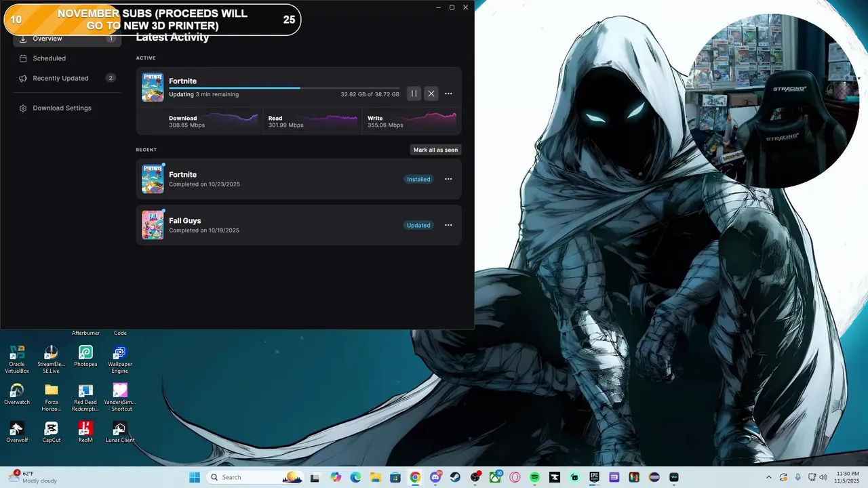Click the megaphone icon beside Recently Updated
Image resolution: width=868 pixels, height=488 pixels.
pos(23,78)
